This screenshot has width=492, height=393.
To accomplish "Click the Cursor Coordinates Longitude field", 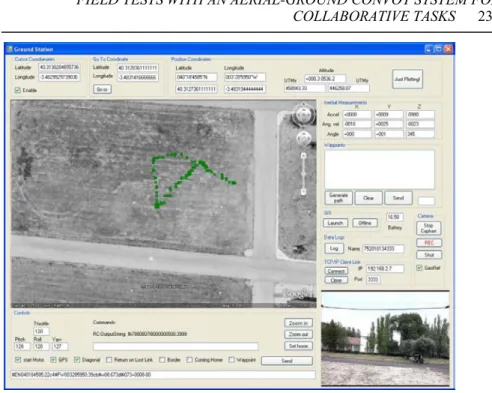I will (x=59, y=77).
